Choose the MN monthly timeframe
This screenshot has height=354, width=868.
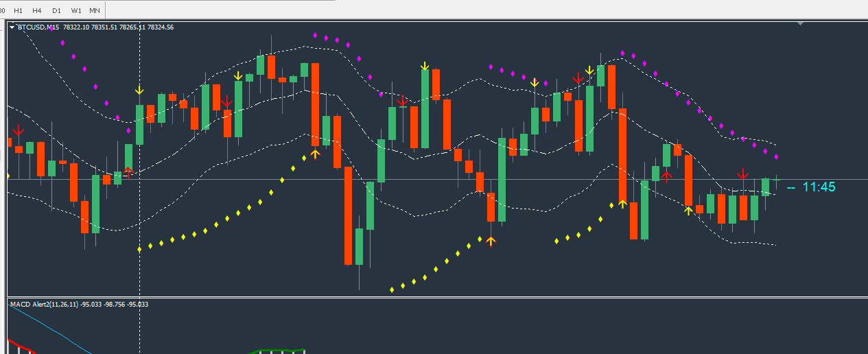(x=95, y=10)
